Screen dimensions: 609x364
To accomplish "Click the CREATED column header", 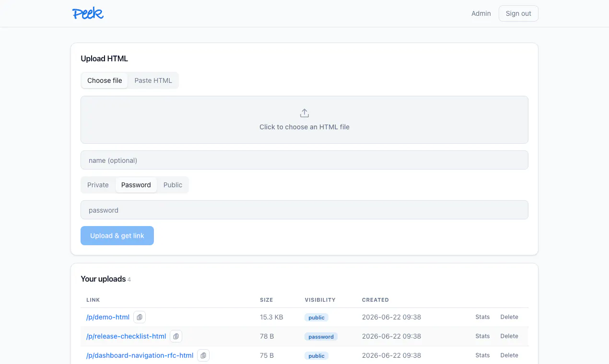I will click(375, 300).
